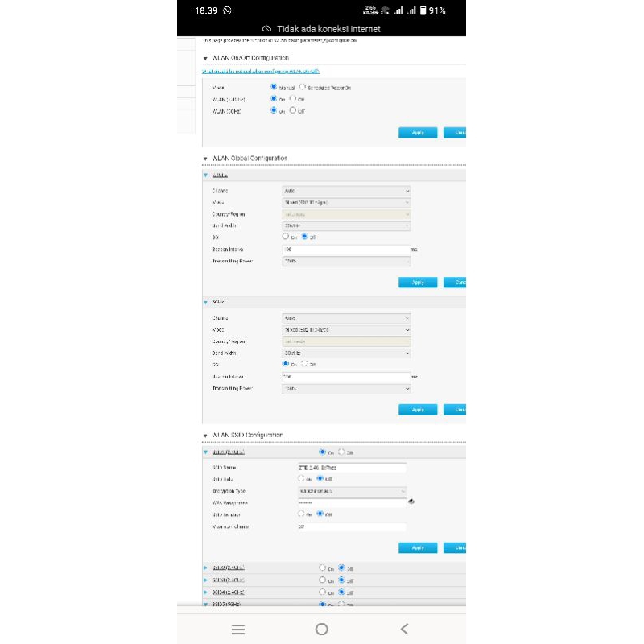Open 2.4GHz Transmitting Power dropdown
Image resolution: width=644 pixels, height=644 pixels.
pos(346,261)
